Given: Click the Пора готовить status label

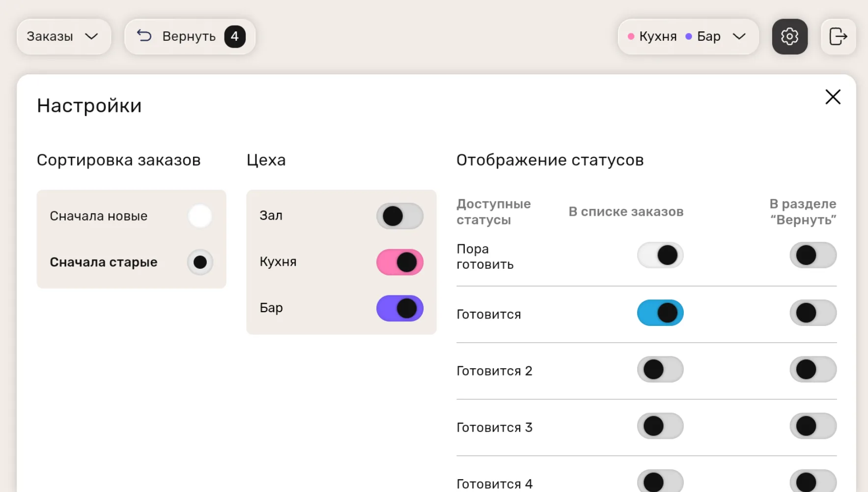Looking at the screenshot, I should pos(485,257).
